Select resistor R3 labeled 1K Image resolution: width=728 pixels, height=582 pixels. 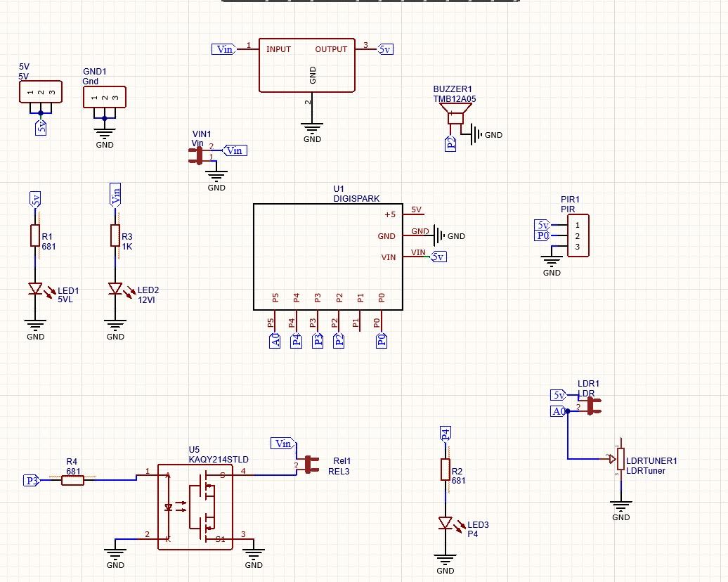[x=115, y=235]
